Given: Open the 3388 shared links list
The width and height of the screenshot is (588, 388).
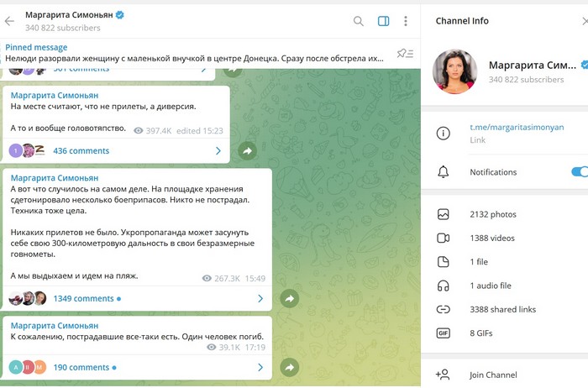Looking at the screenshot, I should pyautogui.click(x=504, y=309).
